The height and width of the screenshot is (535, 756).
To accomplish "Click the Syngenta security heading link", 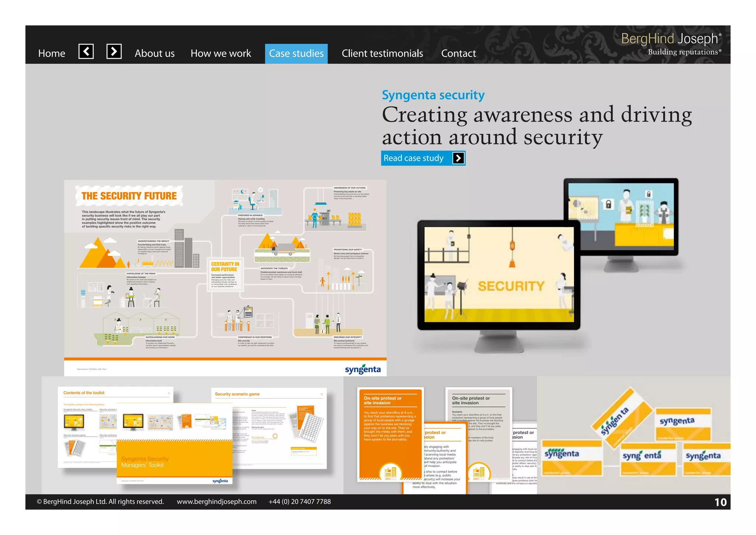I will (x=433, y=95).
